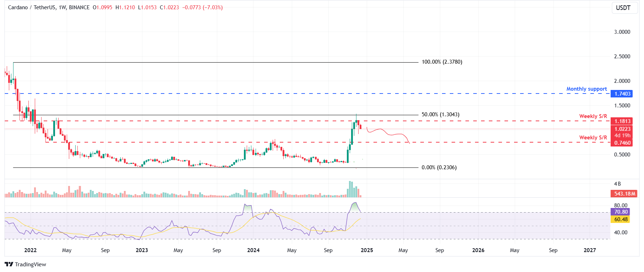
Task: Click the 3.0000 price axis tick
Action: click(622, 32)
